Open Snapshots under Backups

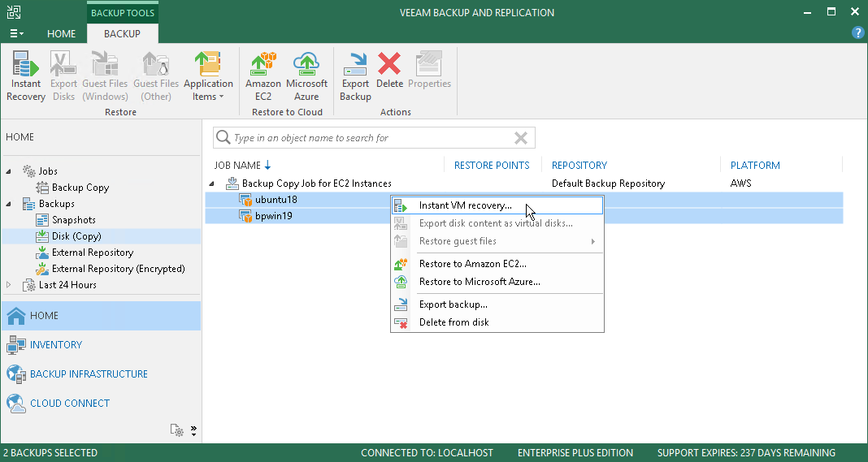coord(74,220)
